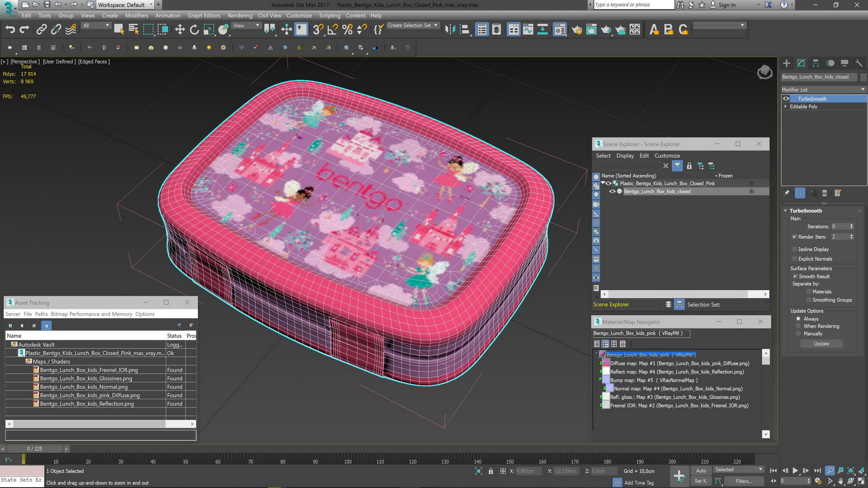
Task: Toggle Explicit Normals checkbox
Action: (795, 259)
